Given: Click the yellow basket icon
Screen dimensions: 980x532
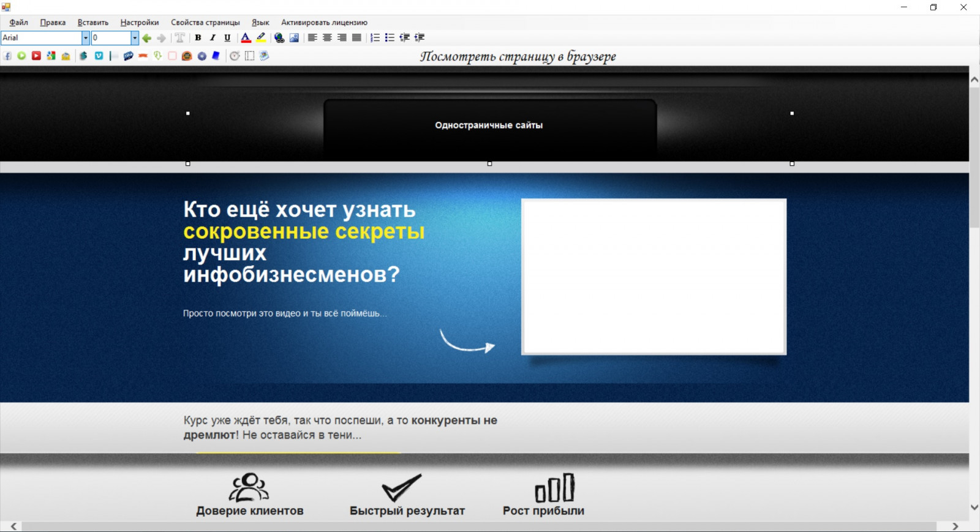Looking at the screenshot, I should pyautogui.click(x=66, y=56).
